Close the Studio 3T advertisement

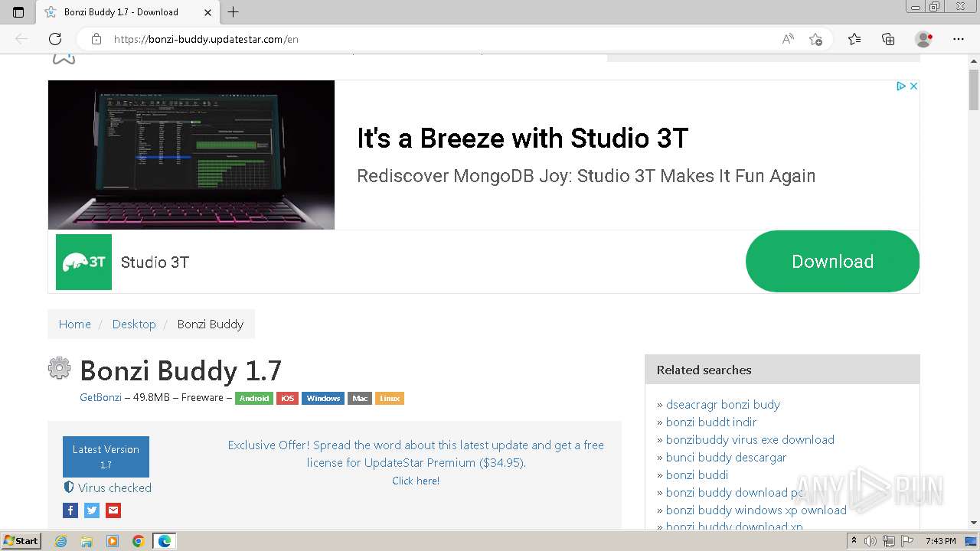click(913, 86)
